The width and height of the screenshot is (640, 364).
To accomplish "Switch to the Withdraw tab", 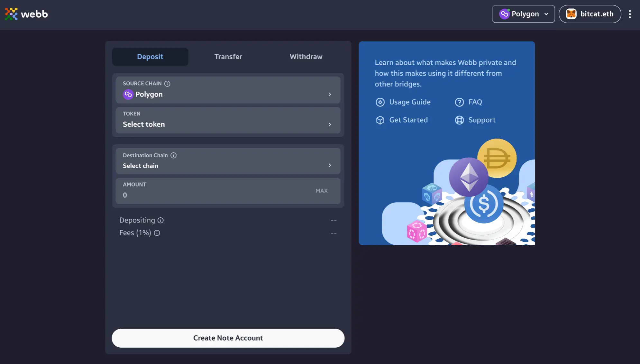I will pos(306,56).
